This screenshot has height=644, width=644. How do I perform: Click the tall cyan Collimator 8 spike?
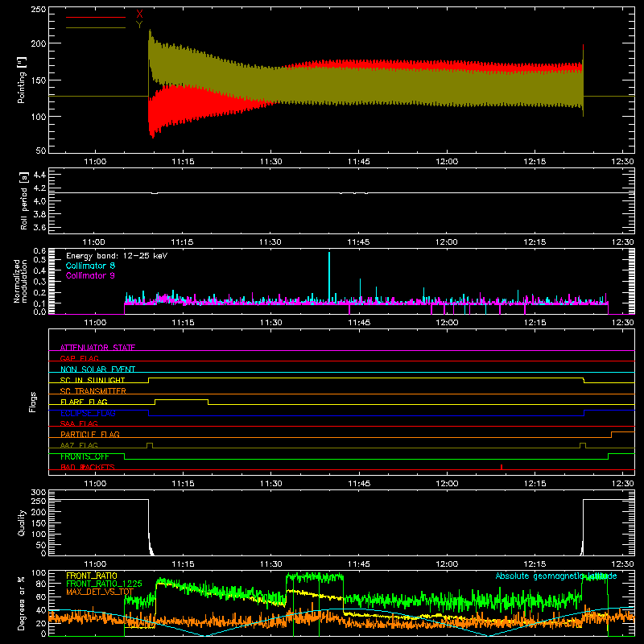pyautogui.click(x=329, y=276)
